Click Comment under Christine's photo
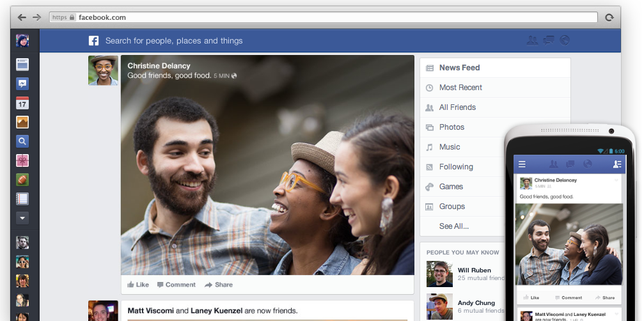Image resolution: width=644 pixels, height=321 pixels. [177, 285]
